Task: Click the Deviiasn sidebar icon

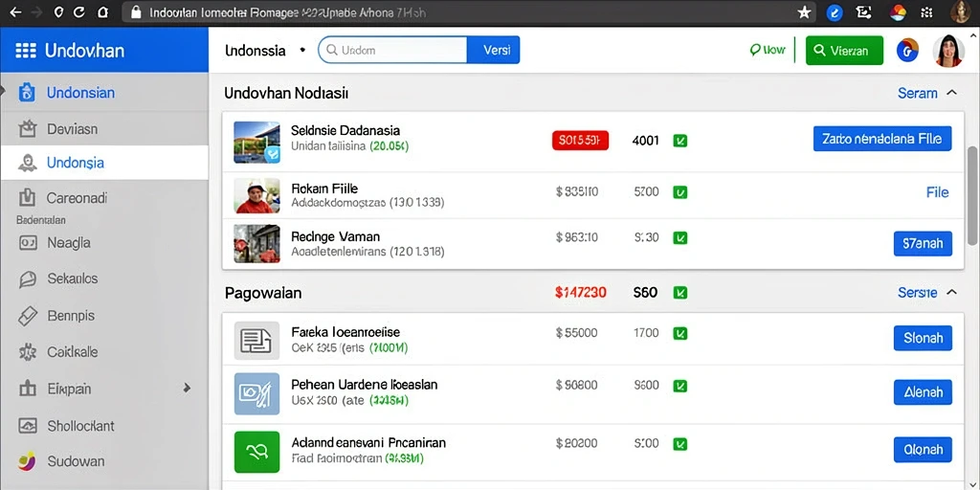Action: tap(27, 129)
